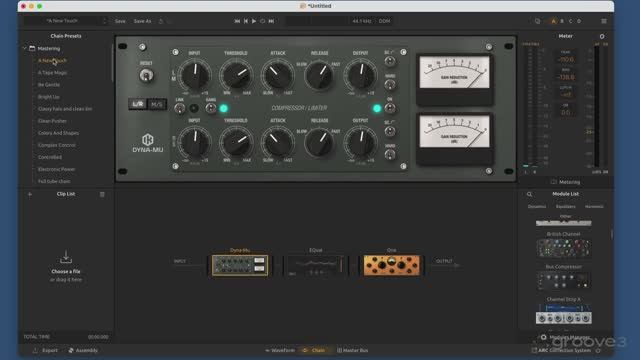Screen dimensions: 640x360
Task: Toggle the ON switch of the compressor
Action: coord(390,109)
